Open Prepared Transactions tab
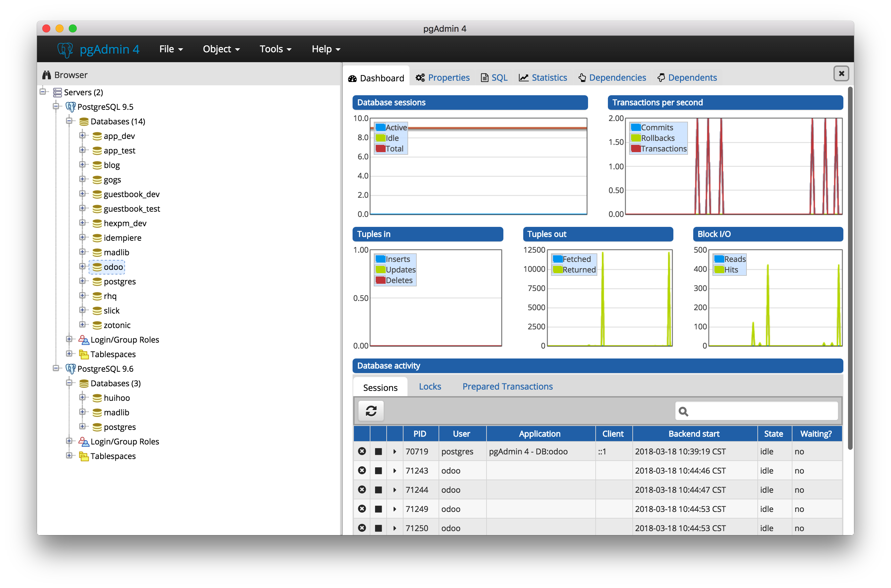Viewport: 891px width, 588px height. 507,387
